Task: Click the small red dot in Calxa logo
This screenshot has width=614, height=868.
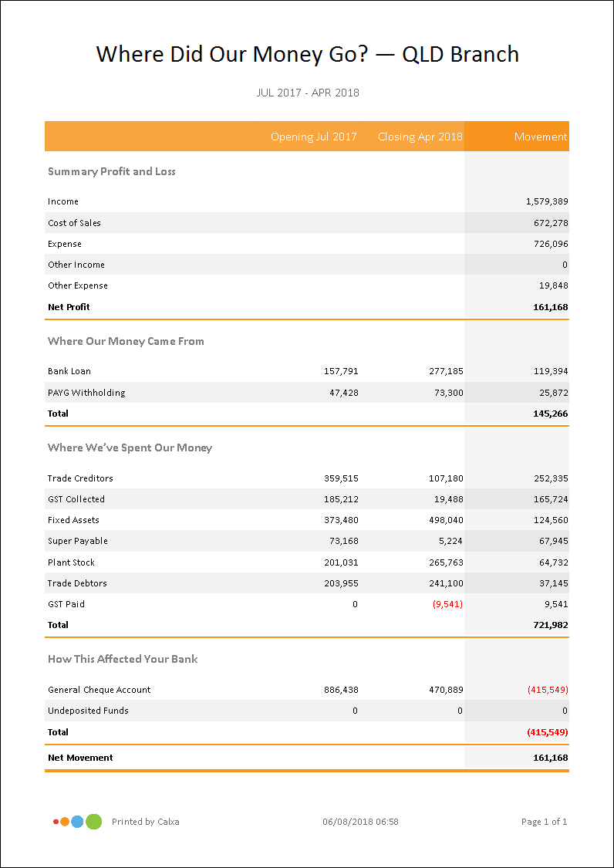Action: (56, 822)
